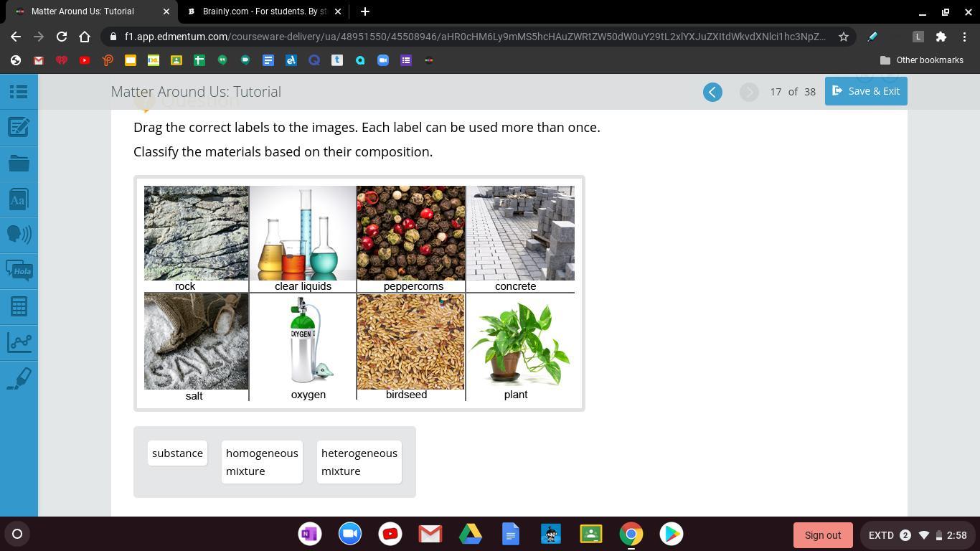Click the potted plant image

pyautogui.click(x=520, y=343)
